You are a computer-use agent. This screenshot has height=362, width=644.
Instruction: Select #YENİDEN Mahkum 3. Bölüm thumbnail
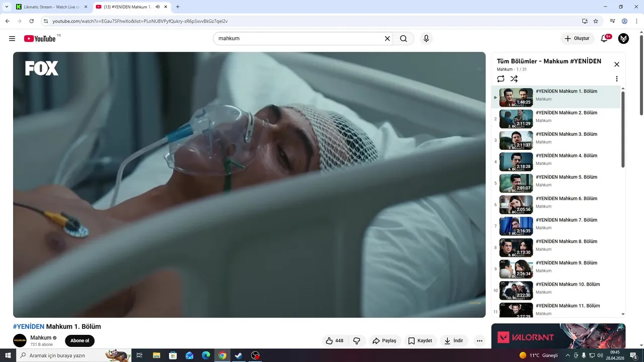516,141
